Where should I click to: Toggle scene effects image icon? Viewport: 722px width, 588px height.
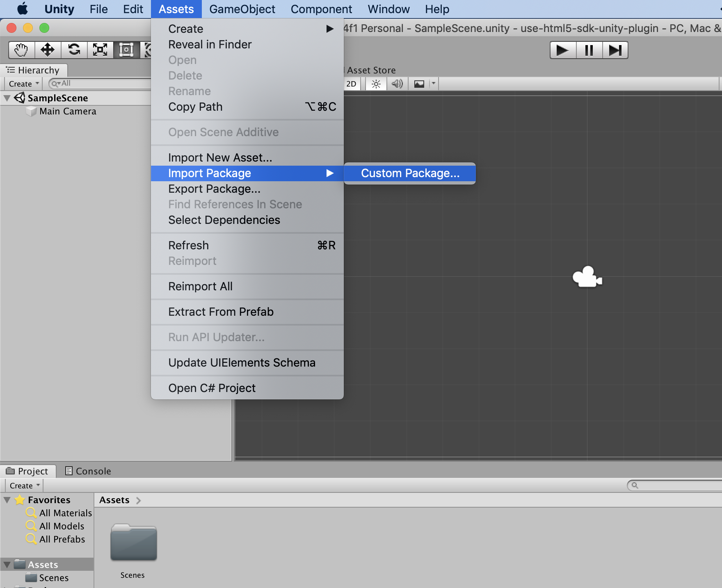(419, 84)
